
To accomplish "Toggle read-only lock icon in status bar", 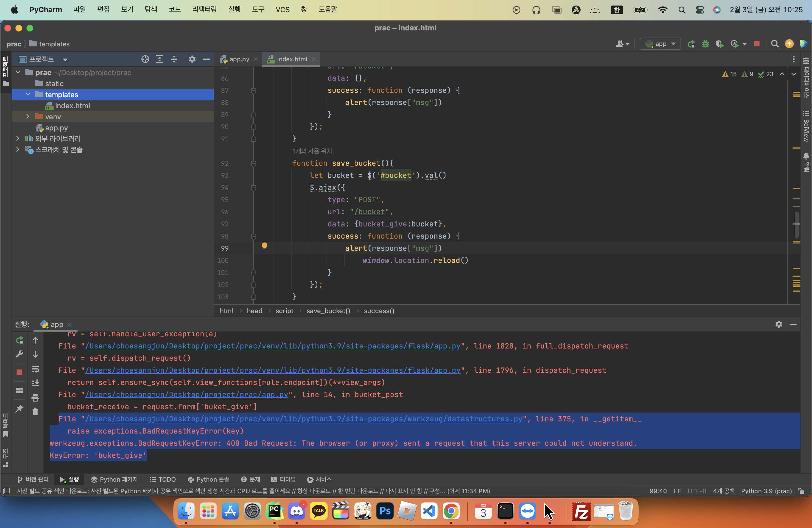I will [x=801, y=491].
